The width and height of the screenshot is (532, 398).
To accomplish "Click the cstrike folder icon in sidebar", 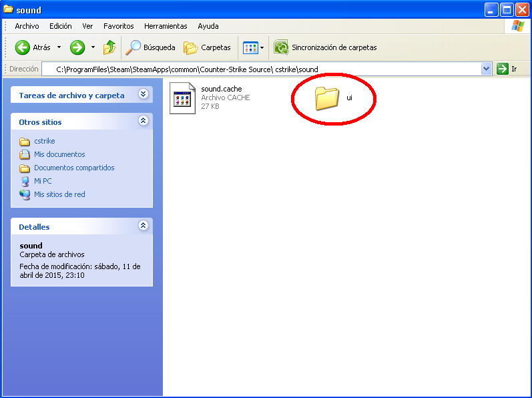I will click(x=25, y=141).
